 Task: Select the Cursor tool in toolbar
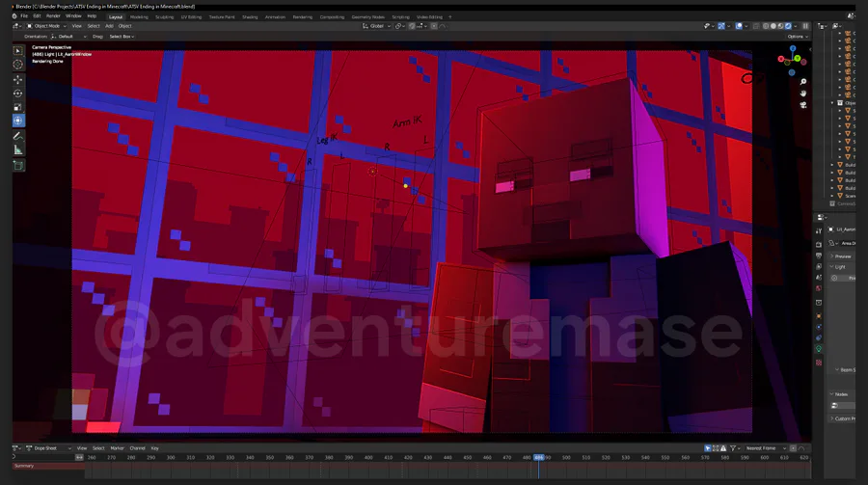click(x=18, y=65)
